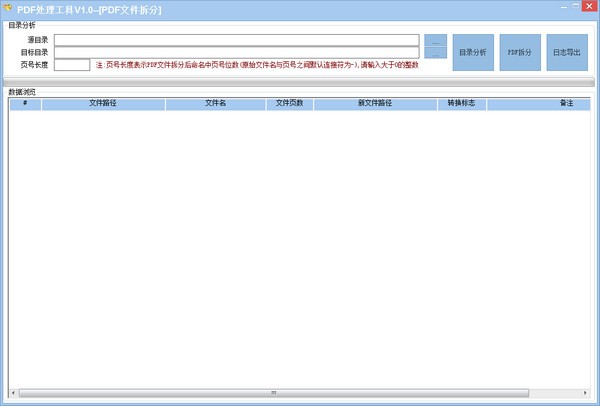Browse for the target directory (lower … button)
This screenshot has width=600, height=406.
coord(435,53)
